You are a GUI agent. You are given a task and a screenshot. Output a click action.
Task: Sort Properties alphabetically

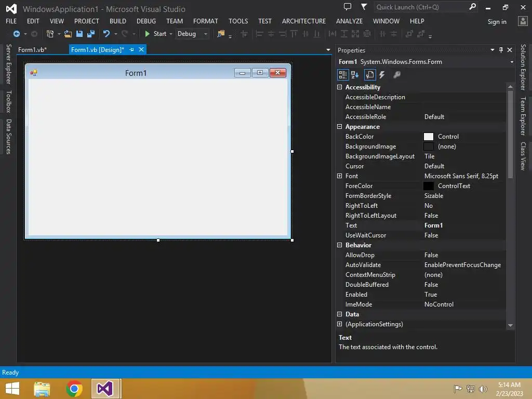355,75
